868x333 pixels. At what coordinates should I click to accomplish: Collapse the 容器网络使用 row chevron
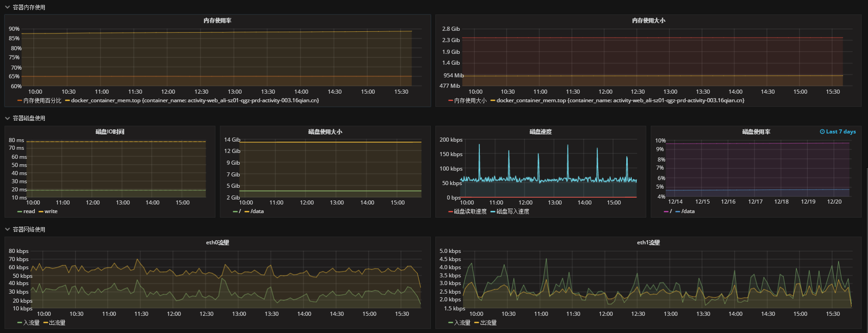pyautogui.click(x=7, y=229)
